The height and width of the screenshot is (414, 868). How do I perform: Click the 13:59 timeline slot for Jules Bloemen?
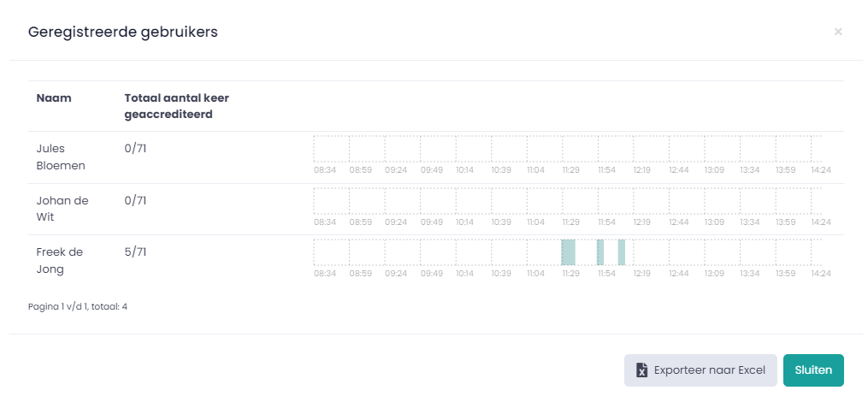click(794, 149)
